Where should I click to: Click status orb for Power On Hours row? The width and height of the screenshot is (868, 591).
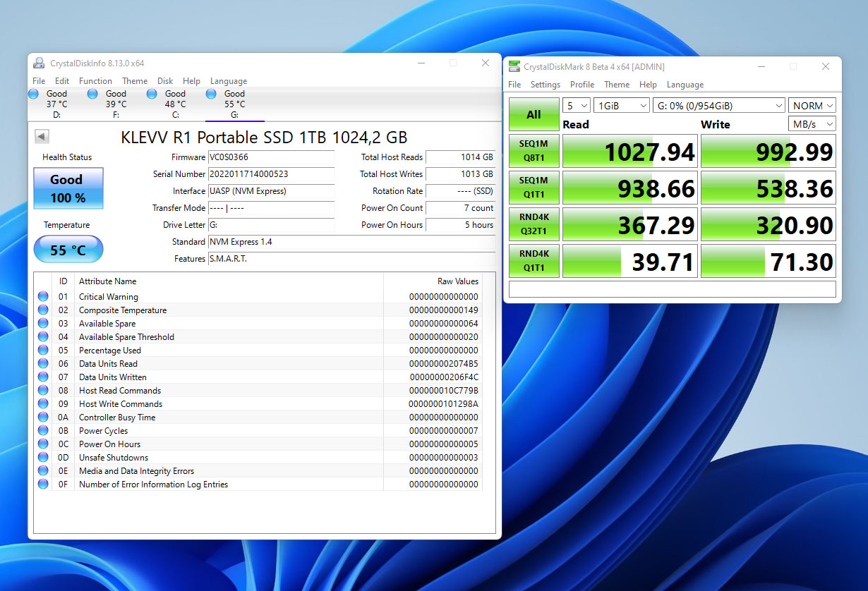(x=44, y=444)
